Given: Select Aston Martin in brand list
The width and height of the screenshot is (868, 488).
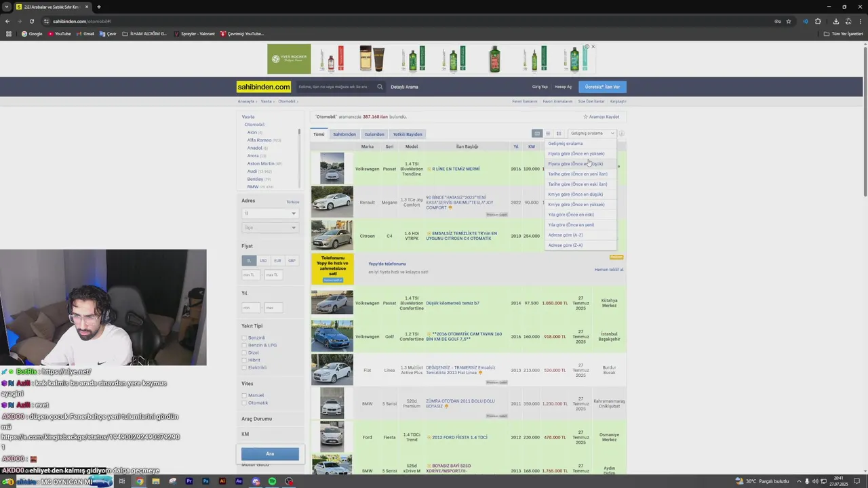Looking at the screenshot, I should tap(261, 163).
